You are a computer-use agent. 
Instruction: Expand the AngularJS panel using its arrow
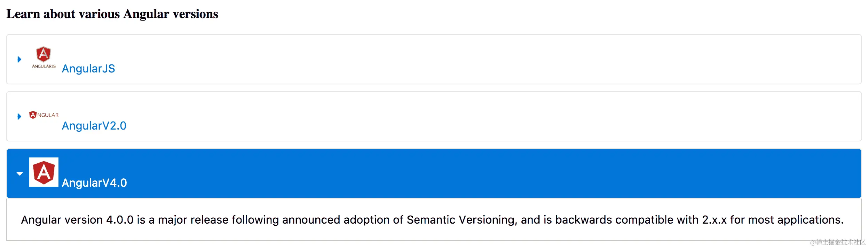(19, 60)
